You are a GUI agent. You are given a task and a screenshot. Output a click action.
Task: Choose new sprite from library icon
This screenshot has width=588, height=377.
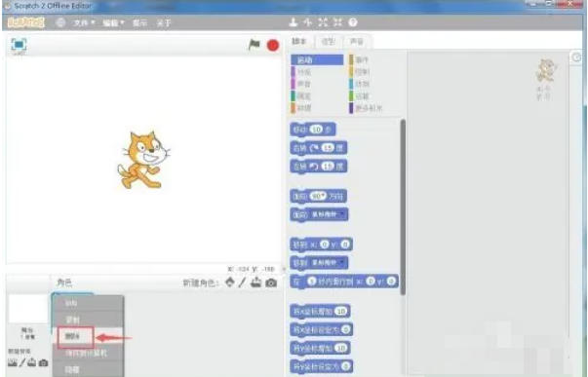230,283
